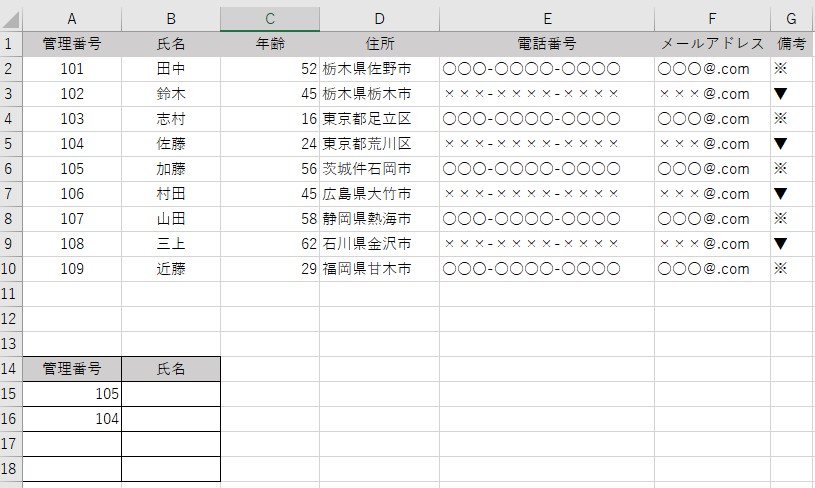The width and height of the screenshot is (815, 488).
Task: Select address cell 静岡県熱海市
Action: click(379, 219)
